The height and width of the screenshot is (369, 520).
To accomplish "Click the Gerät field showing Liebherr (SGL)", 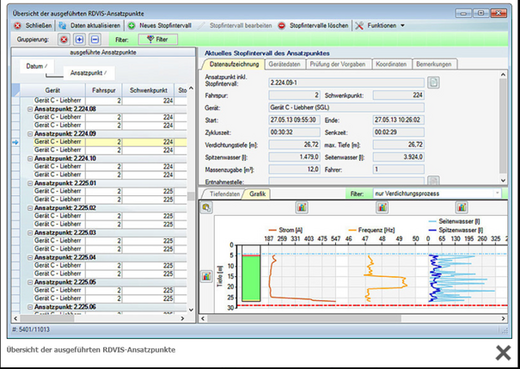I will [x=346, y=107].
